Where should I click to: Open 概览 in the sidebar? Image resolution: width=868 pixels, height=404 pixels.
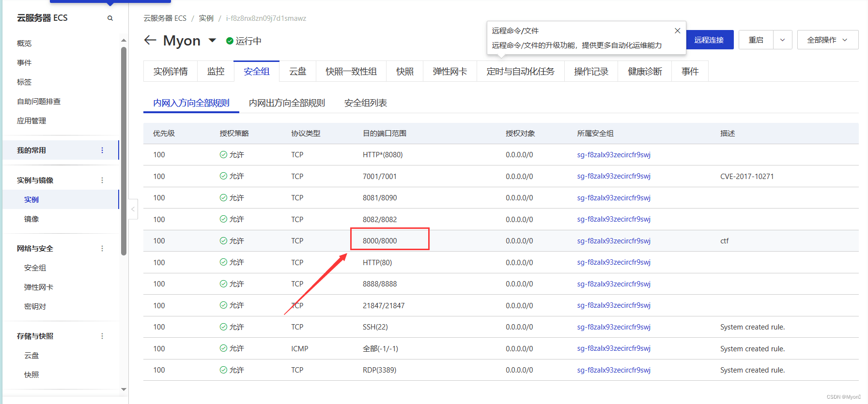24,43
